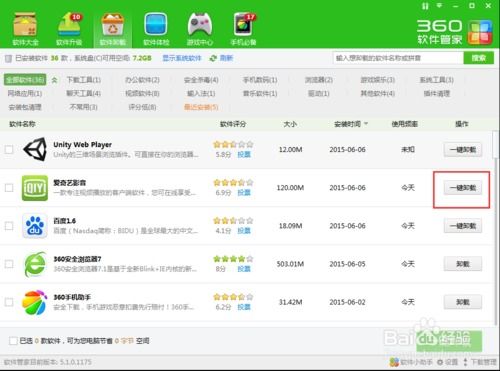The image size is (500, 371).
Task: Click the 百度1.6 Baidu paw icon
Action: click(35, 226)
